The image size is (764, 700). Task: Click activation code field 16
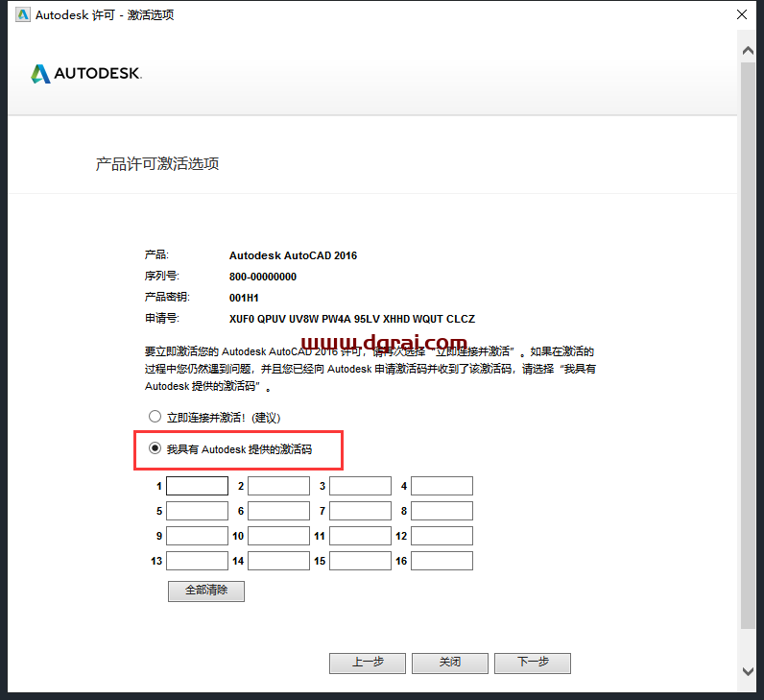(442, 561)
